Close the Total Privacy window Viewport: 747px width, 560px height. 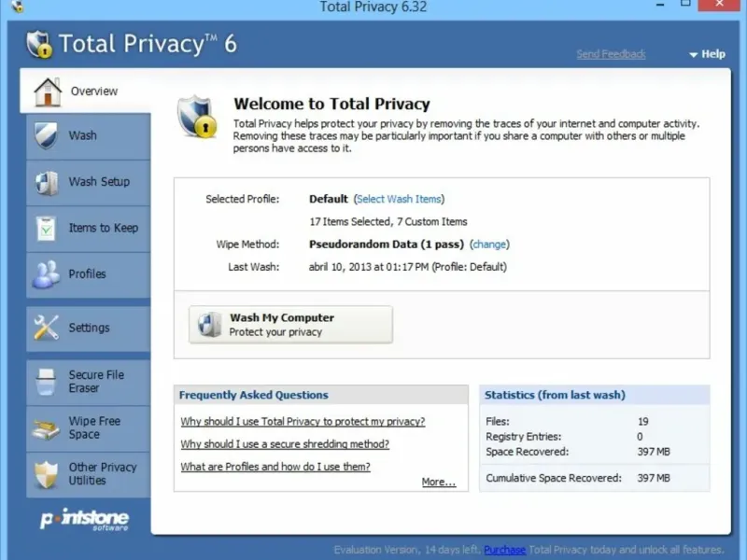719,5
